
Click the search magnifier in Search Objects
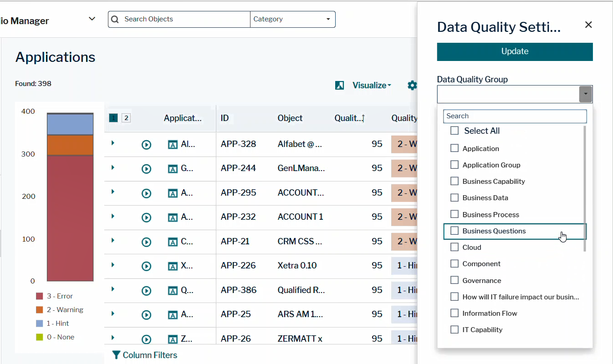[115, 19]
